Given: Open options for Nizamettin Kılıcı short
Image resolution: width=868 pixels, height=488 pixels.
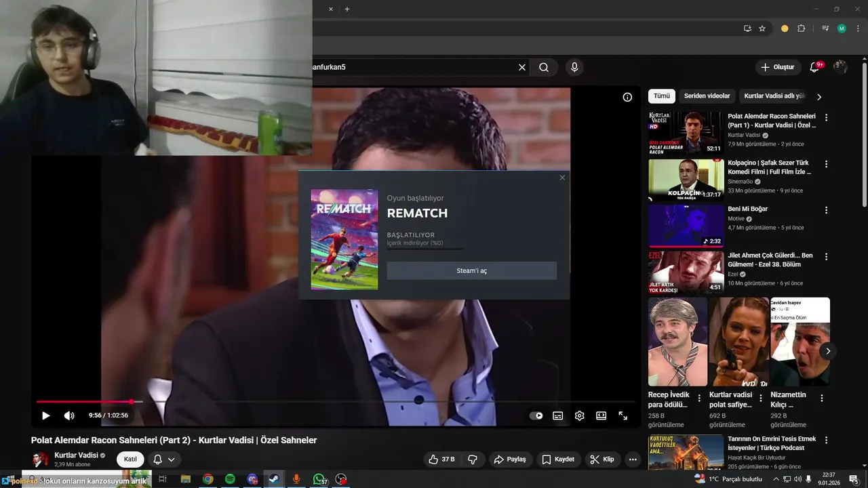Looking at the screenshot, I should pos(821,399).
